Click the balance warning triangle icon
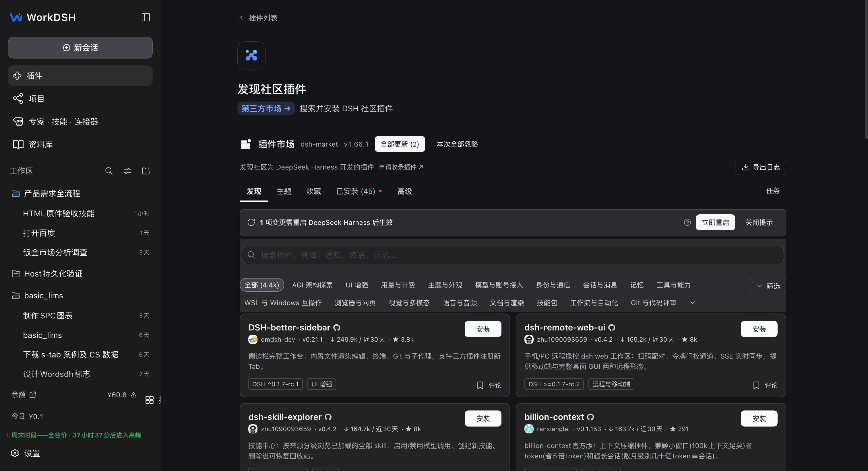 click(133, 395)
